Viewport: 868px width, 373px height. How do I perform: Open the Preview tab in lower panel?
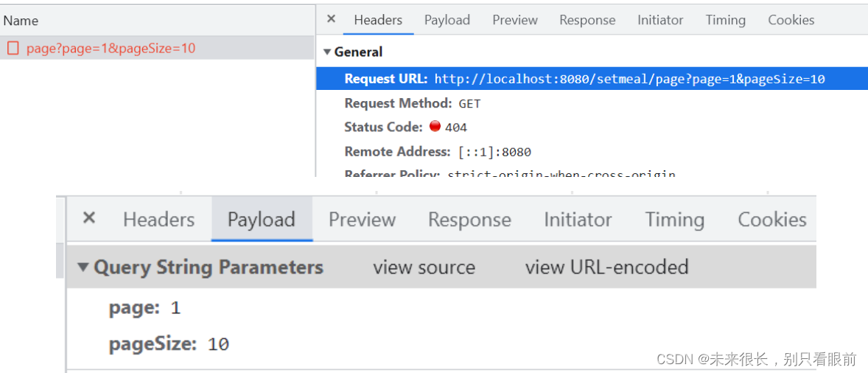tap(362, 220)
